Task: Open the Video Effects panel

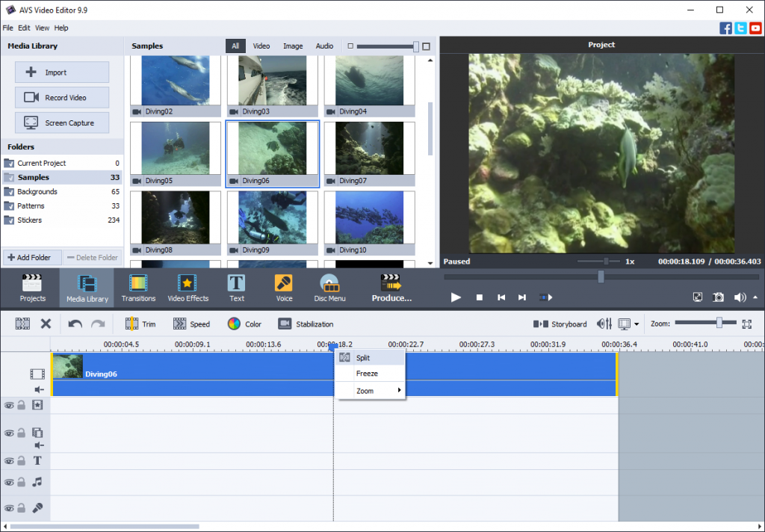Action: [x=188, y=288]
